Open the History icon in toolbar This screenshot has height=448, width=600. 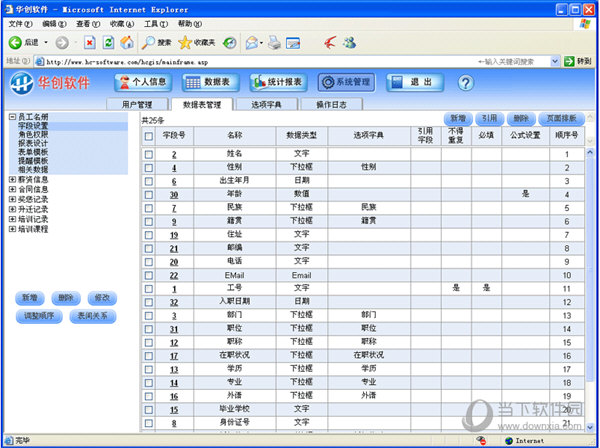(x=230, y=42)
